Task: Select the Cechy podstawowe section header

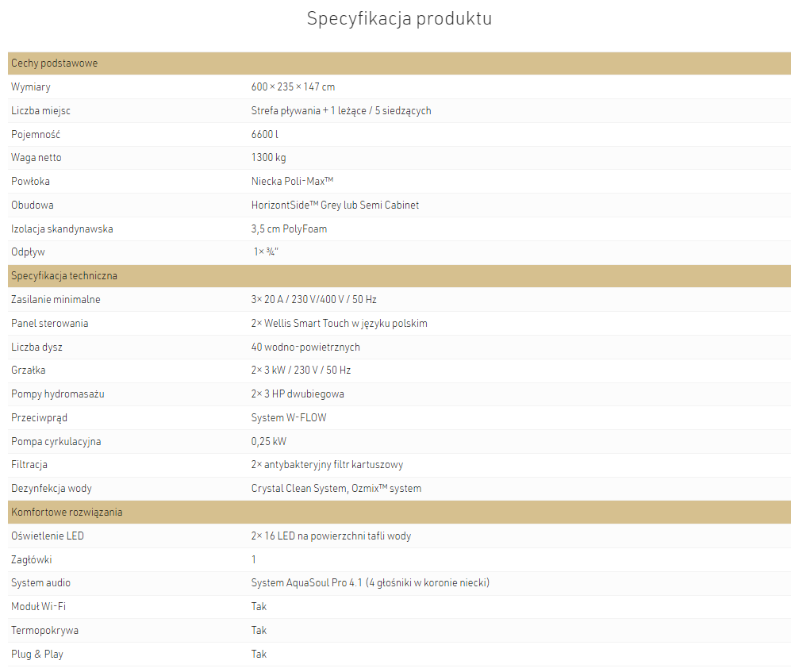Action: point(399,63)
